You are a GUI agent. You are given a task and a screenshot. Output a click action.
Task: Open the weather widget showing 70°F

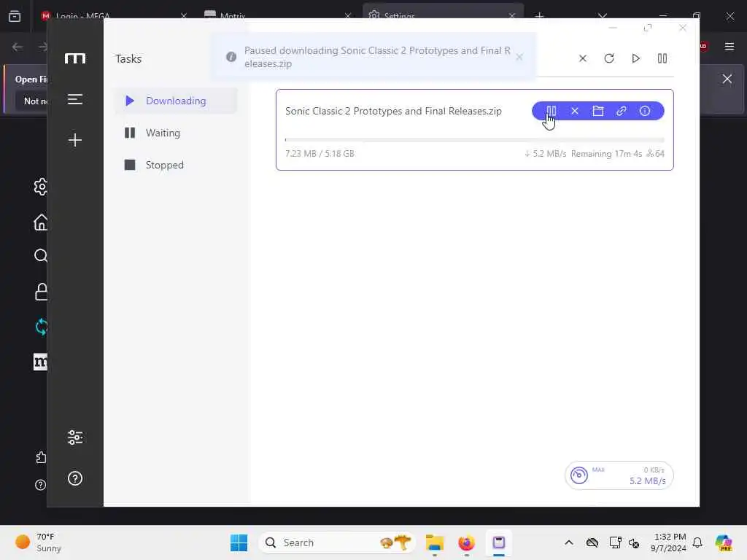click(x=39, y=542)
